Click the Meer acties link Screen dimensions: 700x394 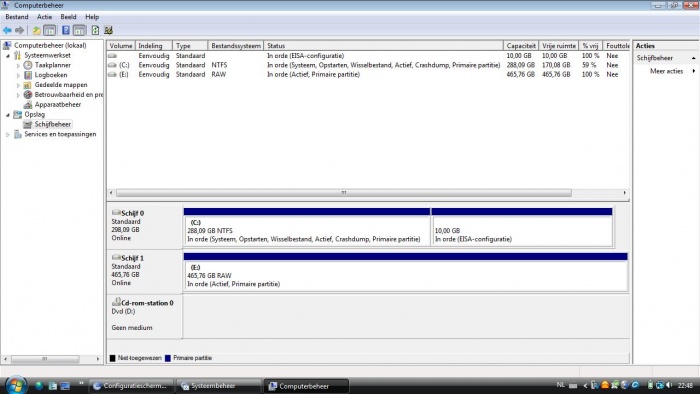point(667,71)
